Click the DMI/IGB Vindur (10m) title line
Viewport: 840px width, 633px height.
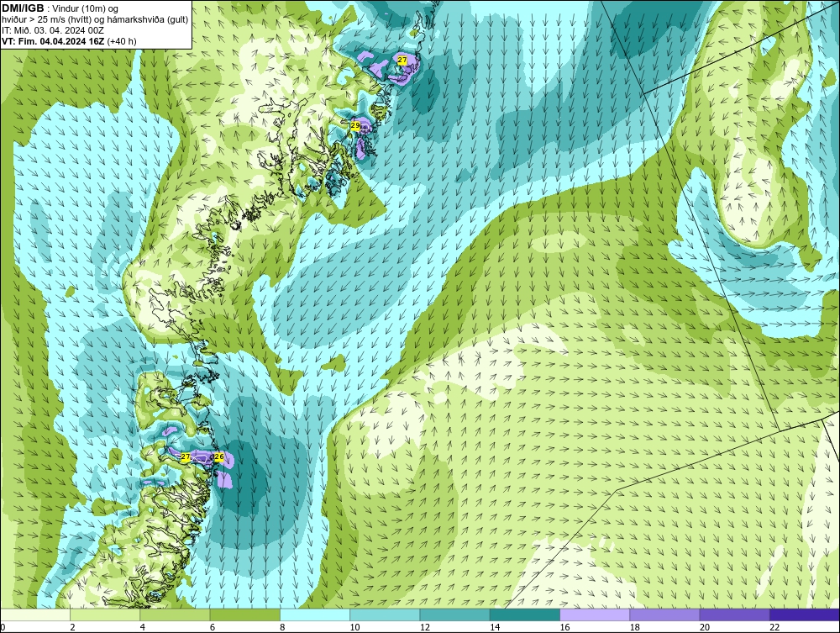(x=60, y=8)
